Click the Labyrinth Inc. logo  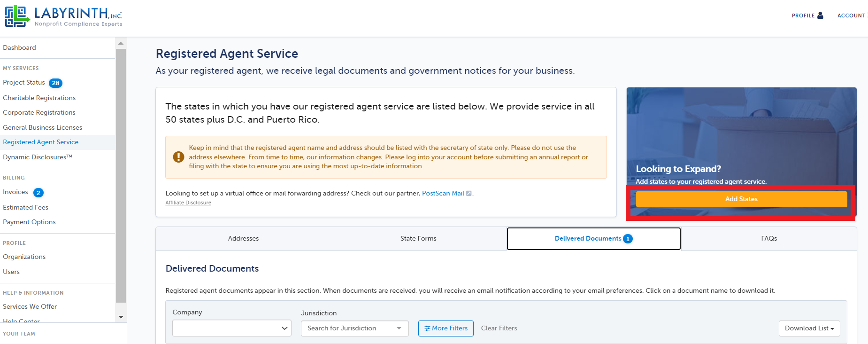[x=63, y=16]
